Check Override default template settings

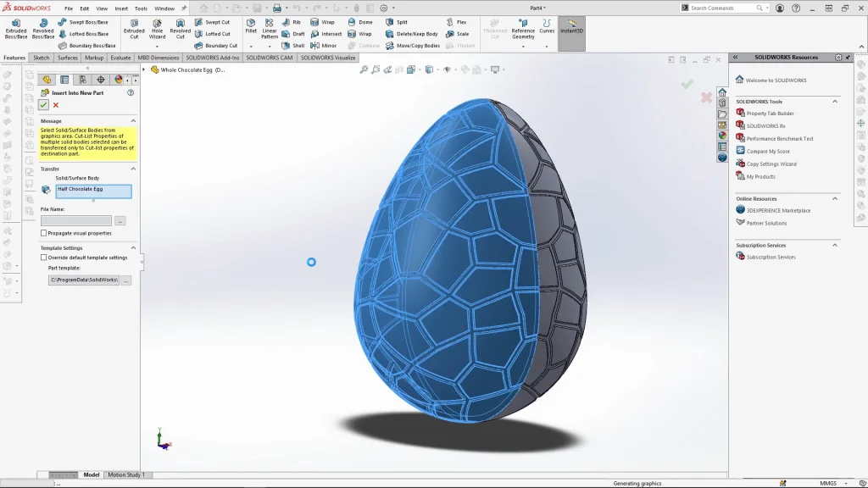pos(44,258)
